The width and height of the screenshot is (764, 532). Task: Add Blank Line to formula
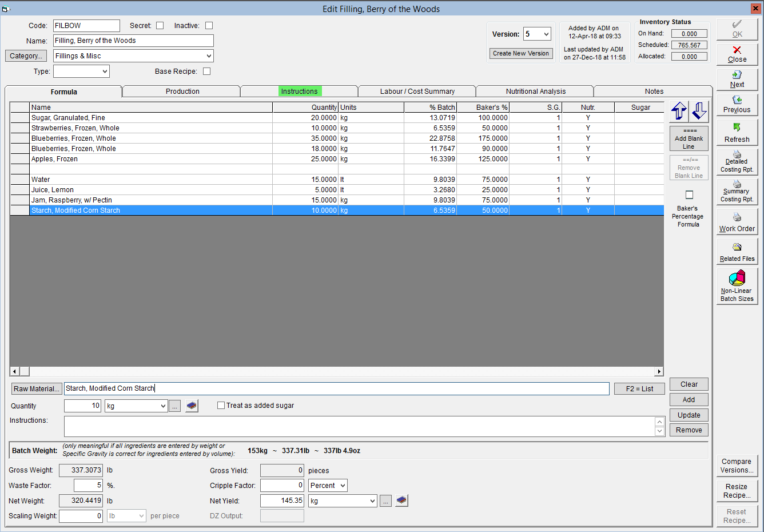click(x=689, y=138)
